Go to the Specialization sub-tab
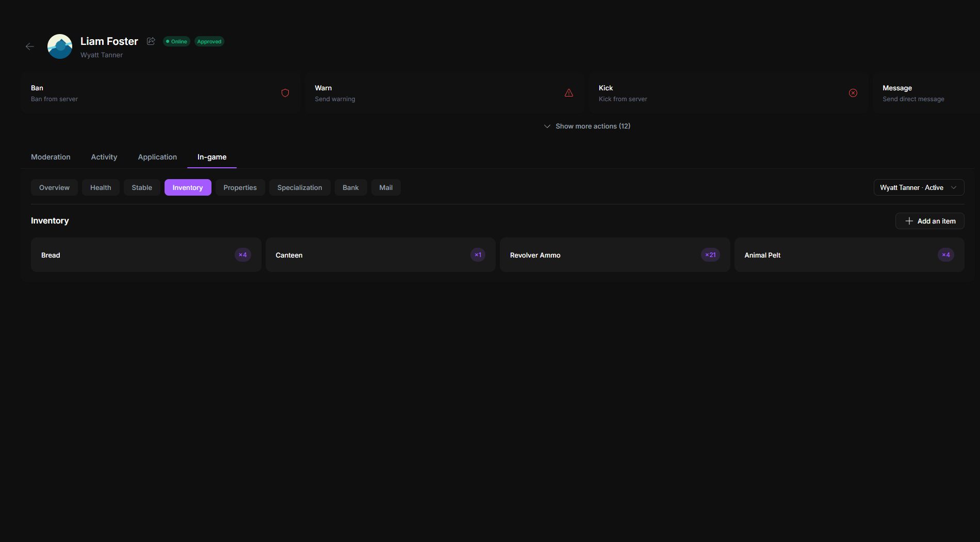The height and width of the screenshot is (542, 980). point(300,187)
